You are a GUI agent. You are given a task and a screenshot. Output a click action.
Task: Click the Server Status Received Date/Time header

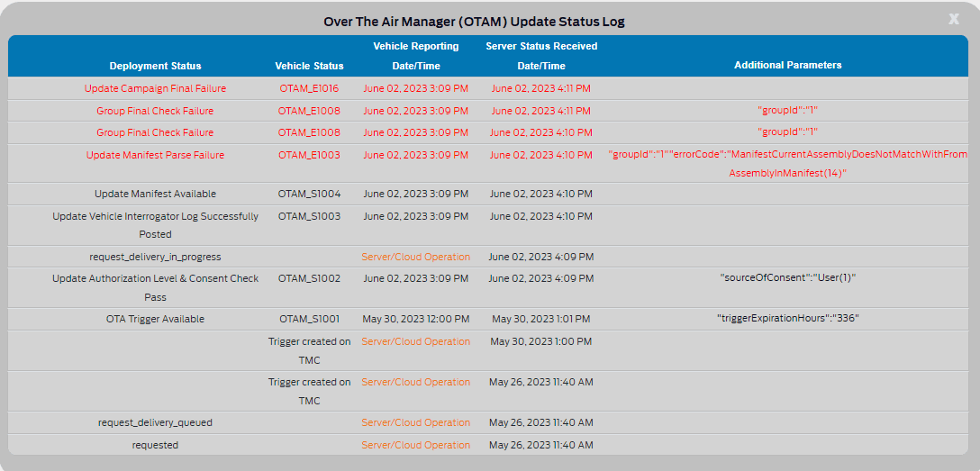pos(541,56)
